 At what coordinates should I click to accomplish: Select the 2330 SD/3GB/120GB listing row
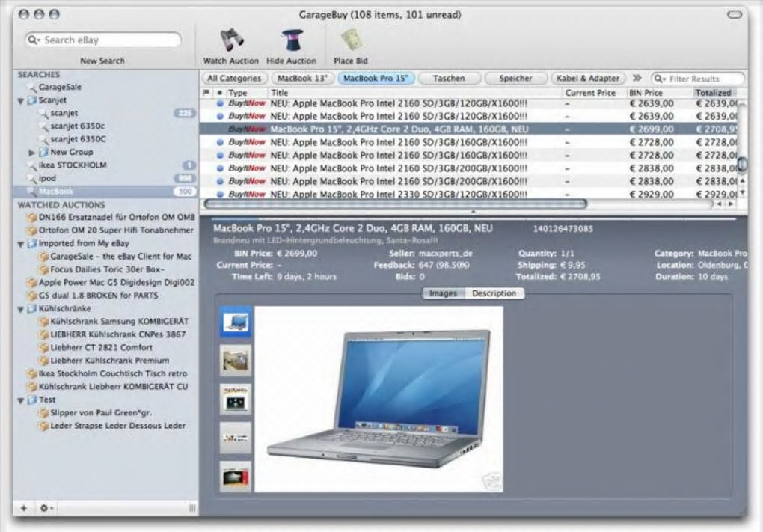[468, 194]
